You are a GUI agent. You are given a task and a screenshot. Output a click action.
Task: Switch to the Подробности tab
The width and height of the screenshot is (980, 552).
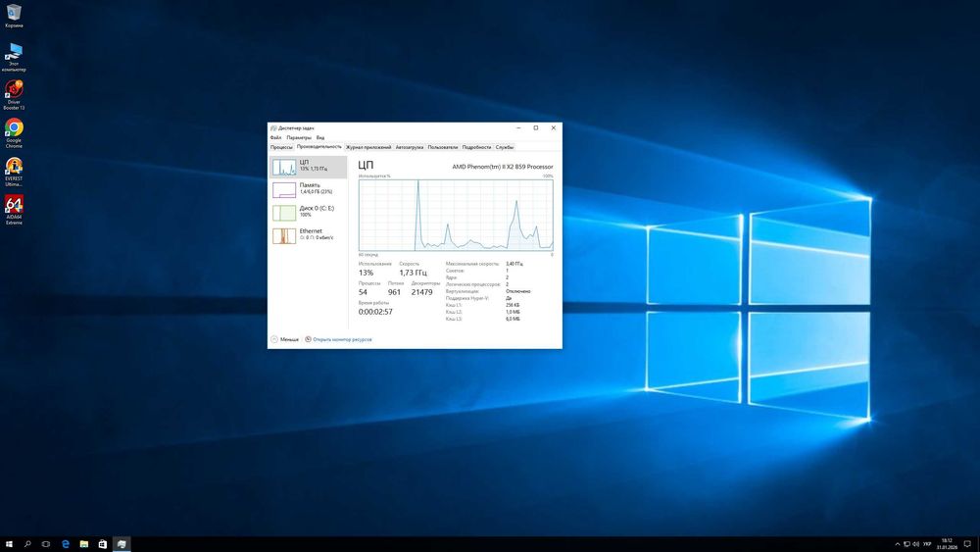[476, 147]
